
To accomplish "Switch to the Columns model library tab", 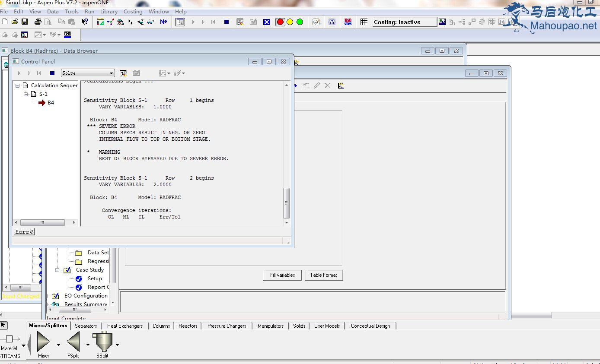I will click(161, 326).
